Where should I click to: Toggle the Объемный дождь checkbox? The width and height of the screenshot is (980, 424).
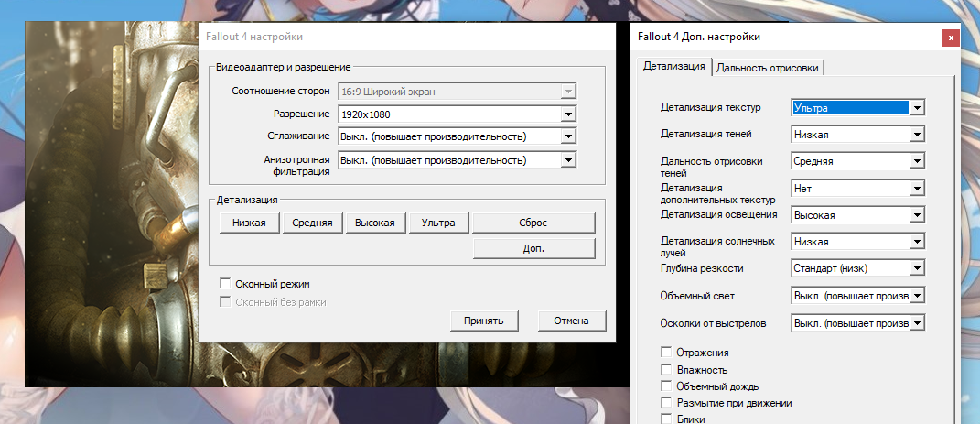tap(665, 386)
